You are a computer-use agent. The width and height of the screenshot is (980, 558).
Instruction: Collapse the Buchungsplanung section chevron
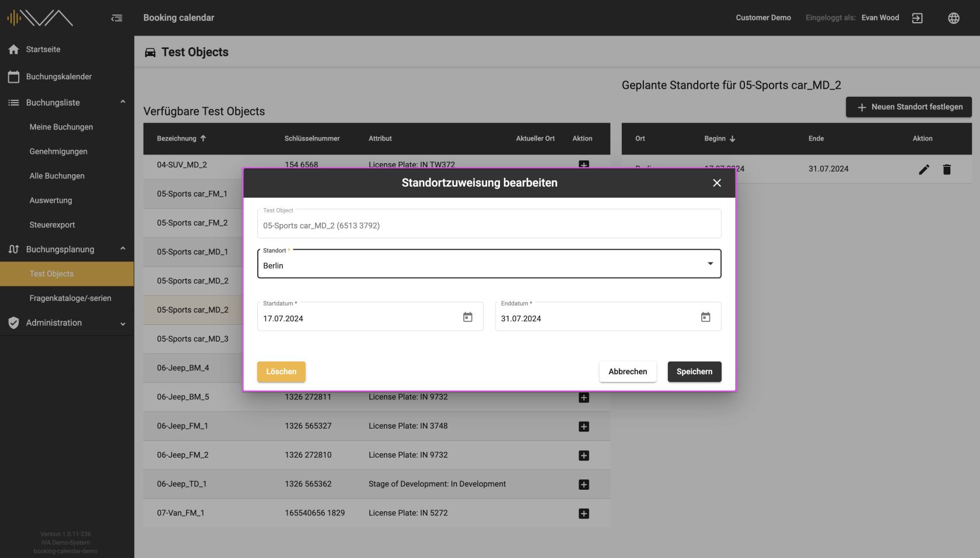[123, 249]
